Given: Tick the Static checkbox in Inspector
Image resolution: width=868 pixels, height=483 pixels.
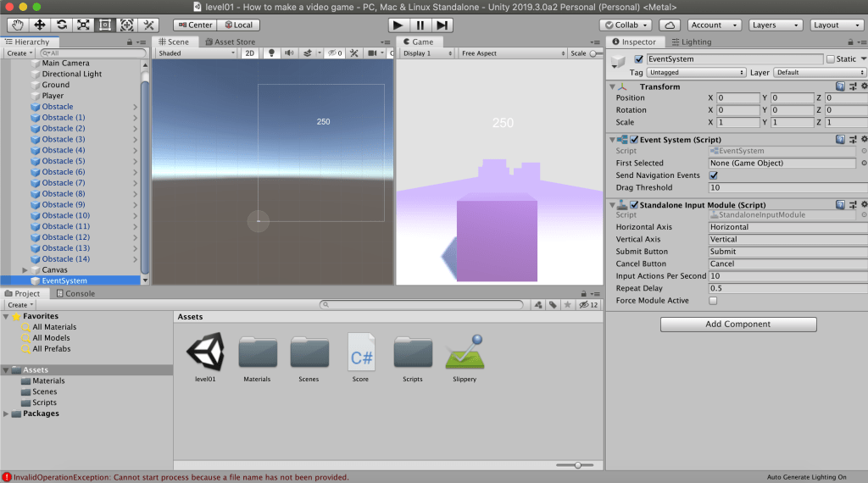Looking at the screenshot, I should click(831, 59).
